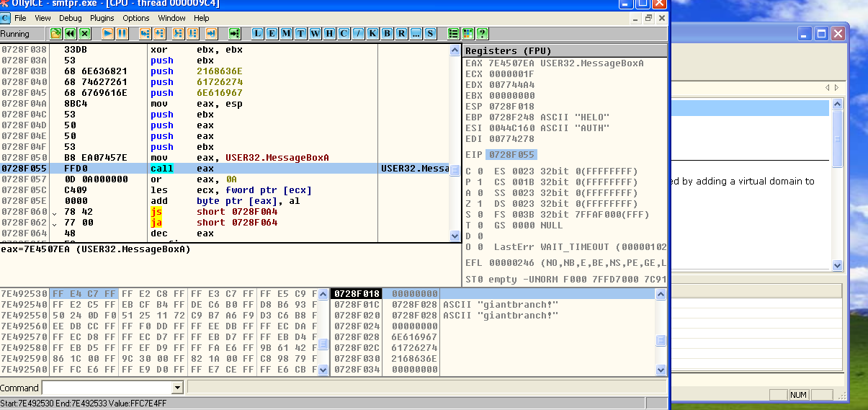Open the Log window (L) icon
Viewport: 868px width, 410px height.
pyautogui.click(x=258, y=34)
